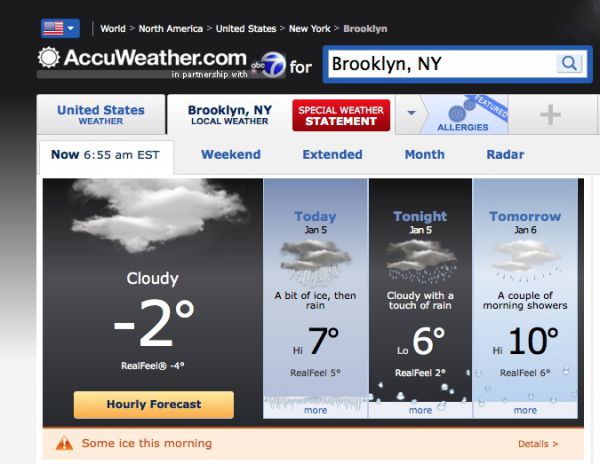The image size is (600, 464).
Task: Switch to the Weekend tab
Action: coord(230,155)
